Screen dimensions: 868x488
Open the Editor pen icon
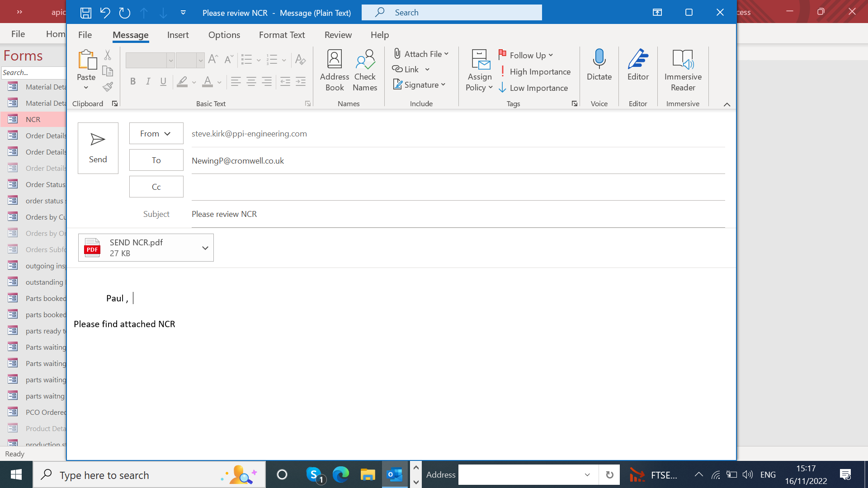pyautogui.click(x=638, y=66)
